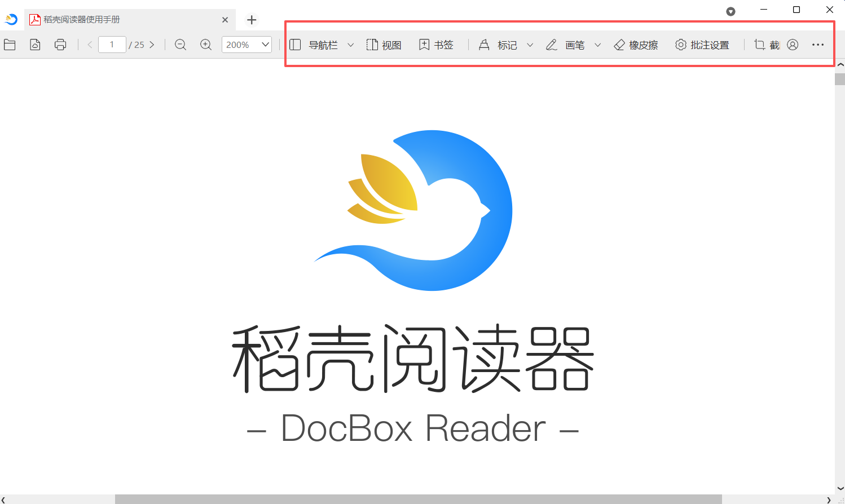Maximize the reader window
Screen dimensions: 845x504
click(x=796, y=10)
